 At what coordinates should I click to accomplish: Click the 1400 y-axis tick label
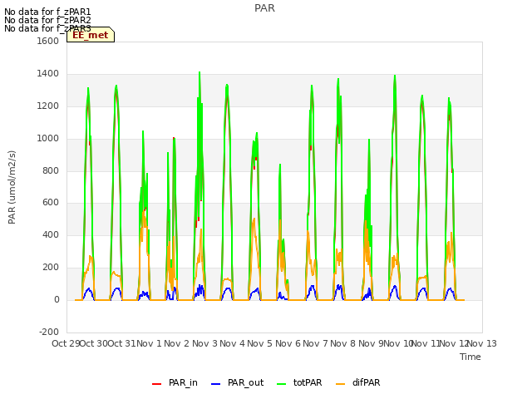click(48, 74)
